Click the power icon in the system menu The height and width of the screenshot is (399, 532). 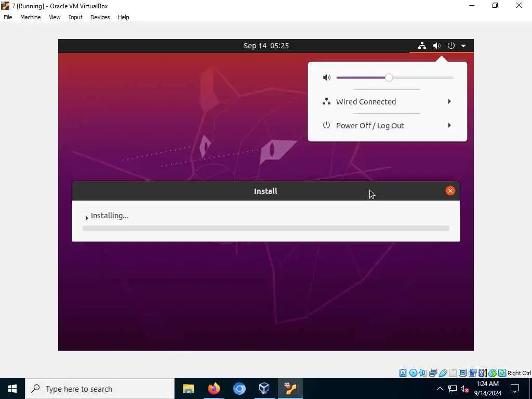pyautogui.click(x=326, y=125)
